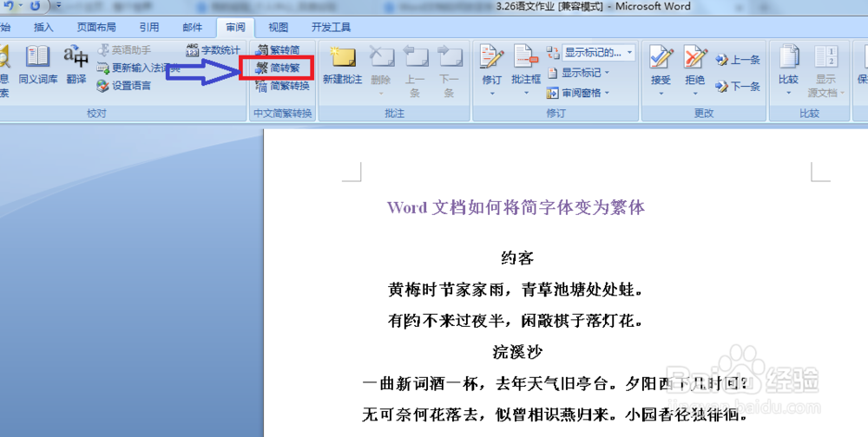Expand the 修订 dropdown arrow

(491, 94)
